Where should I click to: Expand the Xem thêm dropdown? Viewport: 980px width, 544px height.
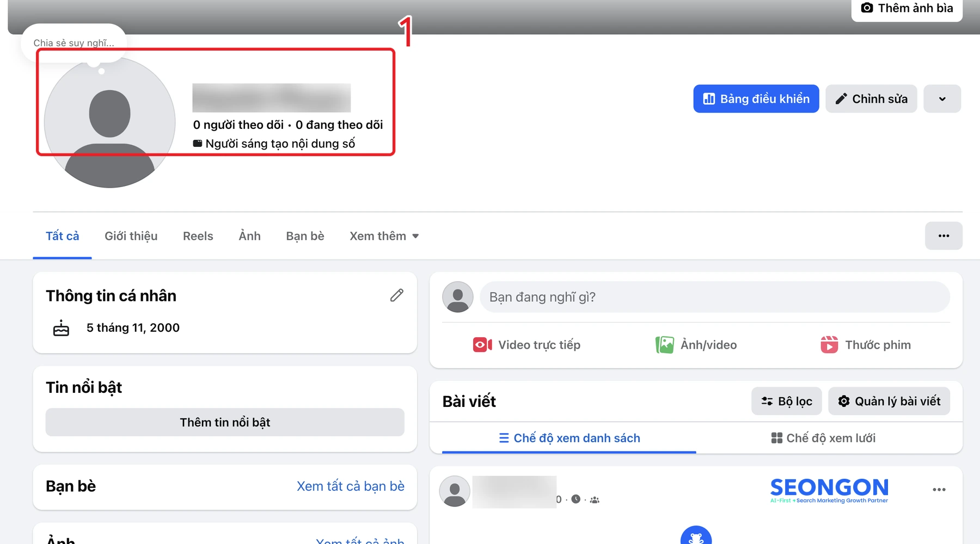[x=384, y=236]
